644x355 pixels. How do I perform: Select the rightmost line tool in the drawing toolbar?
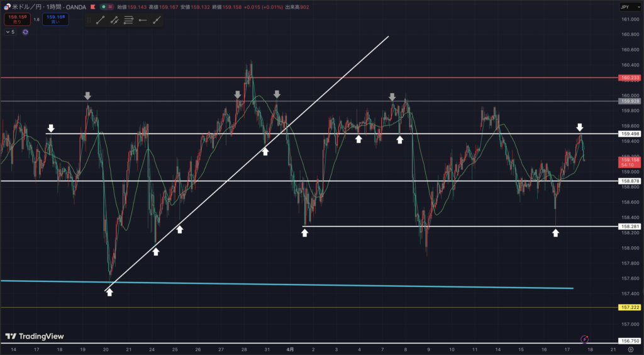(155, 20)
